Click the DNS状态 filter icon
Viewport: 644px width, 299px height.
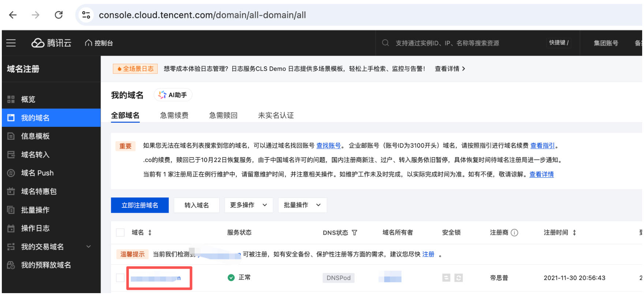(x=354, y=233)
